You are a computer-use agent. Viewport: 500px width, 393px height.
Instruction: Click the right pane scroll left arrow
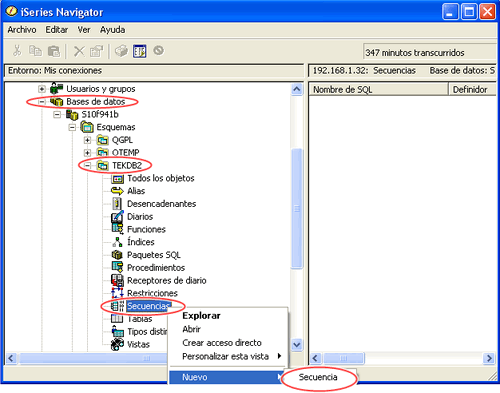pos(316,358)
